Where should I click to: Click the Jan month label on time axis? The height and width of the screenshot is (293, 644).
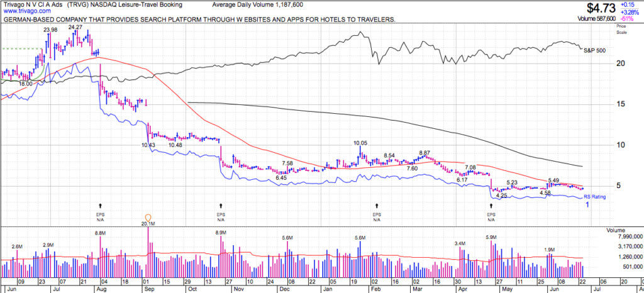[x=327, y=289]
